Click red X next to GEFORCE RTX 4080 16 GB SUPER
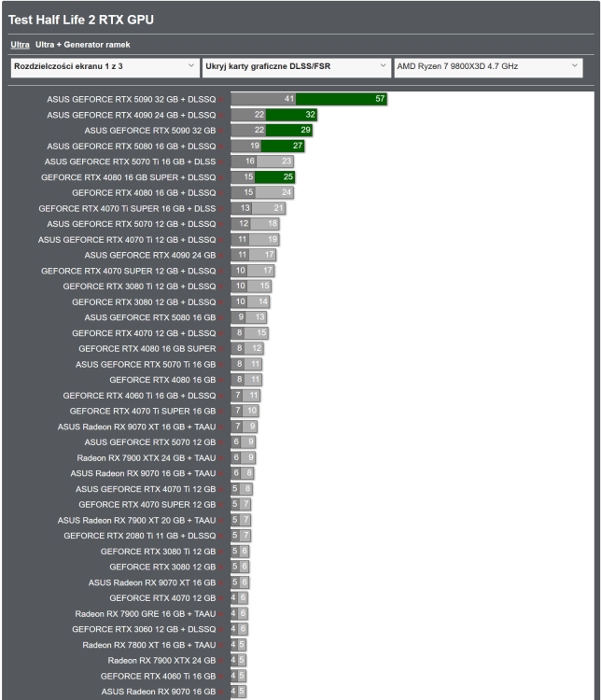 221,350
